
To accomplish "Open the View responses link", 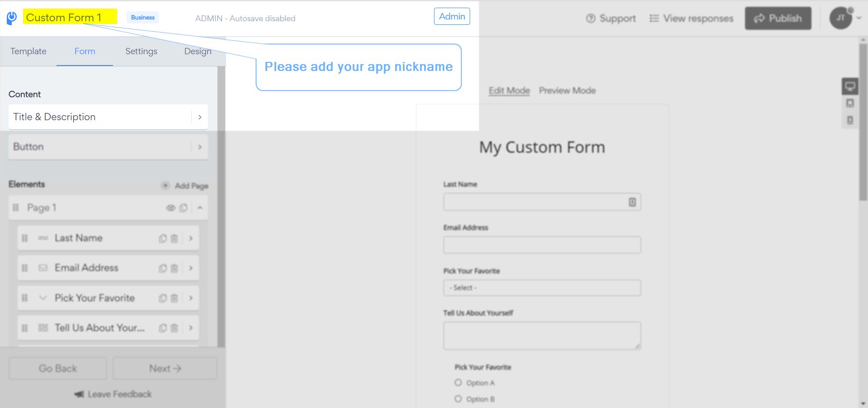I will (691, 19).
